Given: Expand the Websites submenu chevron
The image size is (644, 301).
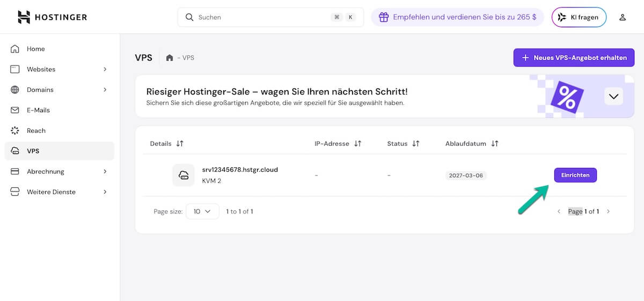Looking at the screenshot, I should (105, 69).
